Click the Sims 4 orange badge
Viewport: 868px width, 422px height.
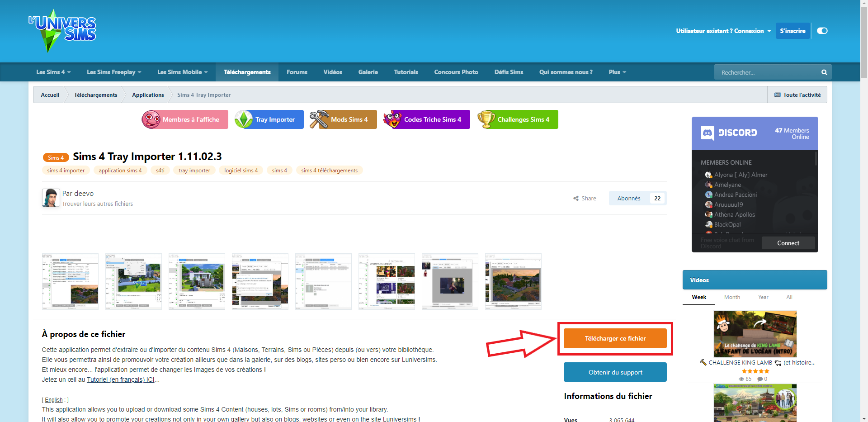point(56,157)
